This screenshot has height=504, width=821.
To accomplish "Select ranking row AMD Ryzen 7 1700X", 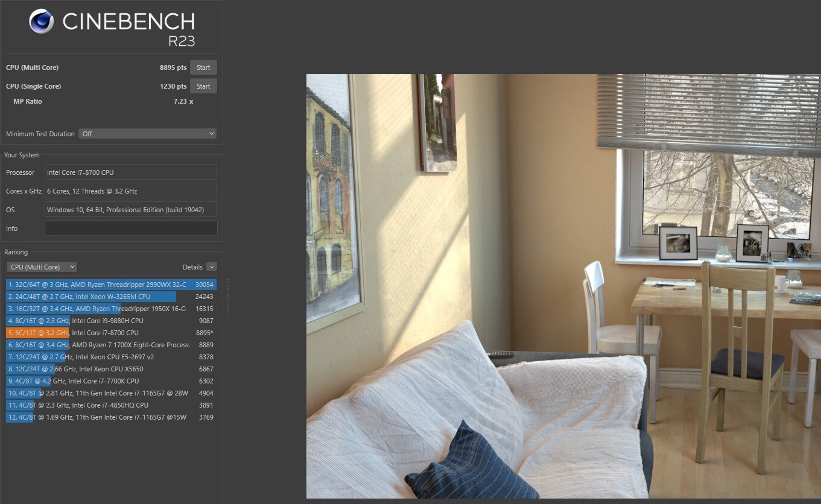I will click(111, 345).
